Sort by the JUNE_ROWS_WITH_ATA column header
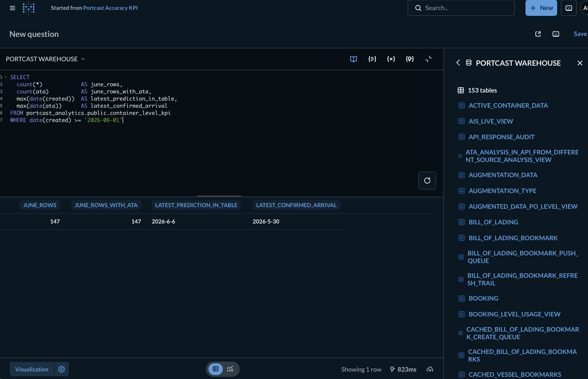Viewport: 588px width, 379px height. coord(106,205)
